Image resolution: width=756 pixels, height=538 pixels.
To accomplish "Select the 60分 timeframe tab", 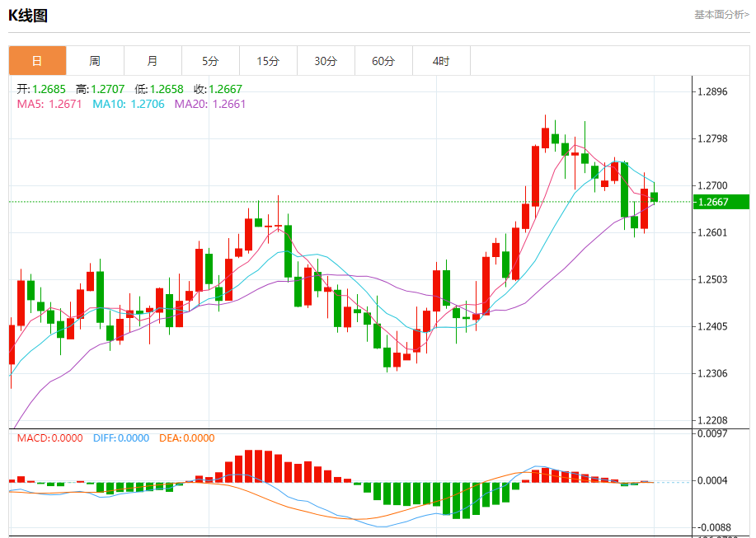I will (x=384, y=61).
